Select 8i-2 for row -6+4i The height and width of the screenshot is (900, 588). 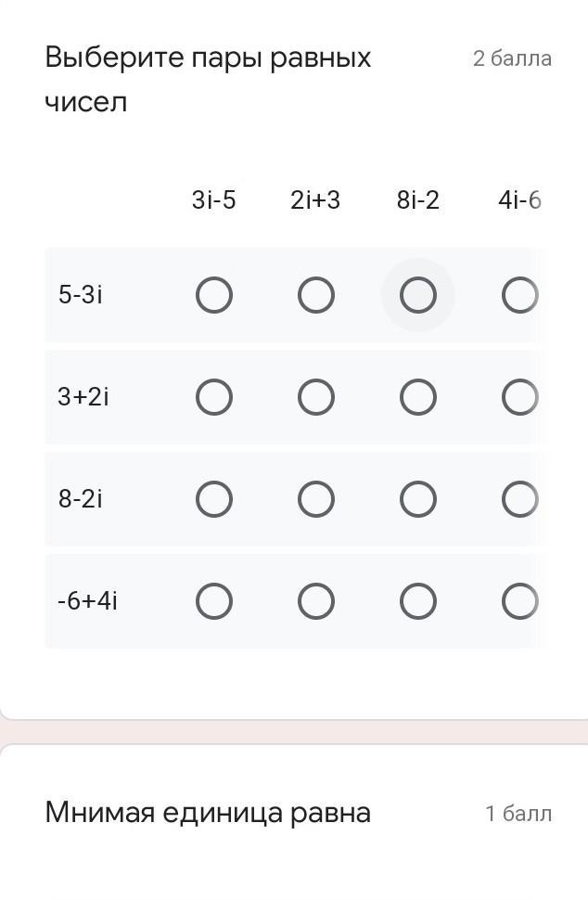point(418,602)
